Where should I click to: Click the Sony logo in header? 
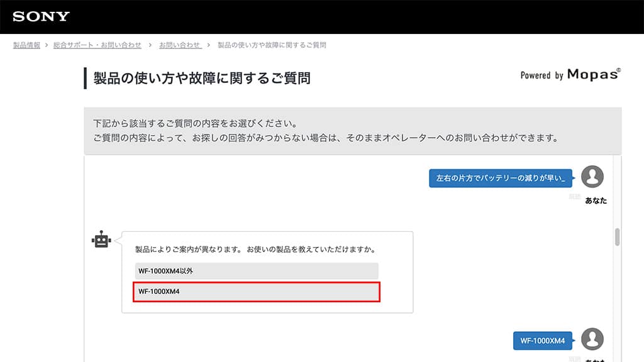[x=41, y=16]
